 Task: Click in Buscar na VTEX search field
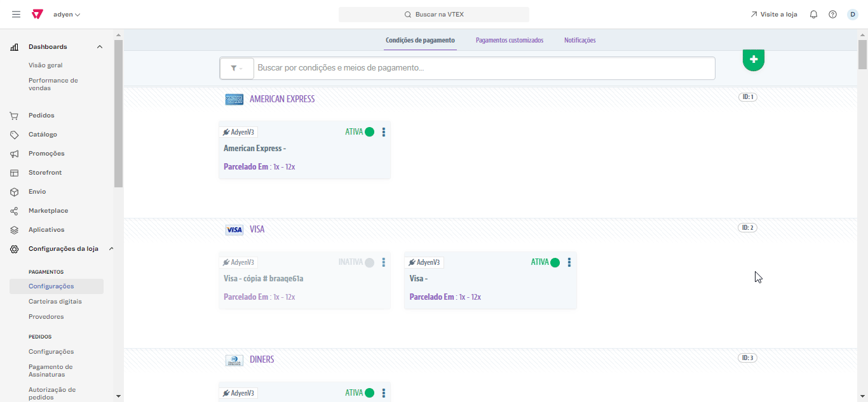pos(434,15)
